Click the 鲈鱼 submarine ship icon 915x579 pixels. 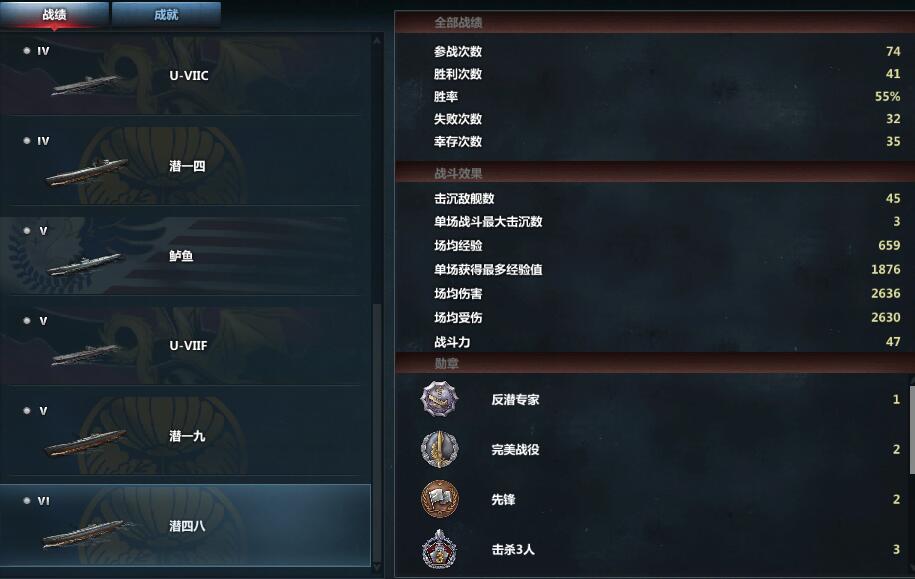tap(85, 264)
